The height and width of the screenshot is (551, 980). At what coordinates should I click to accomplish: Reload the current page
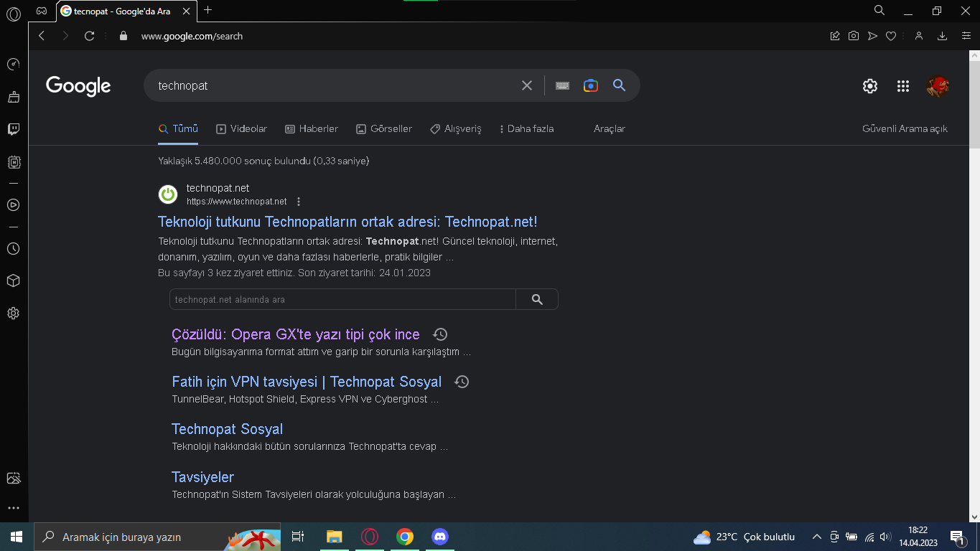click(x=90, y=36)
